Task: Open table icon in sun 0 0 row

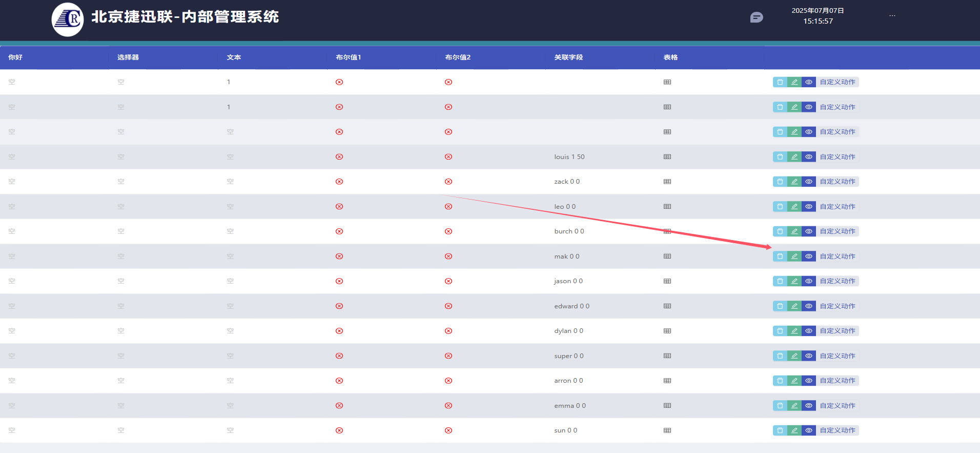Action: point(667,430)
